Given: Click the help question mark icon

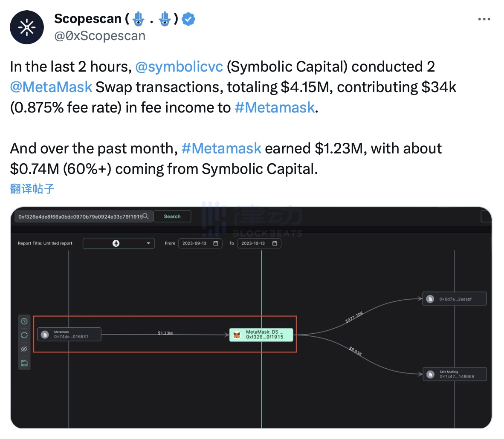Looking at the screenshot, I should click(x=24, y=321).
